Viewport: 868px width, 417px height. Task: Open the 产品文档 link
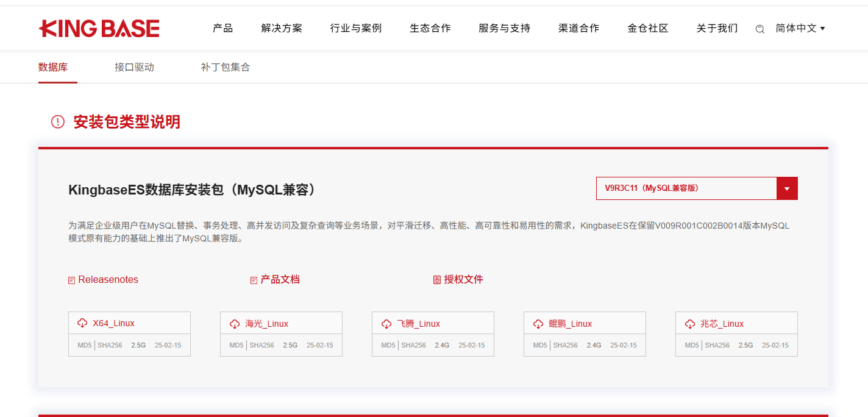click(280, 280)
